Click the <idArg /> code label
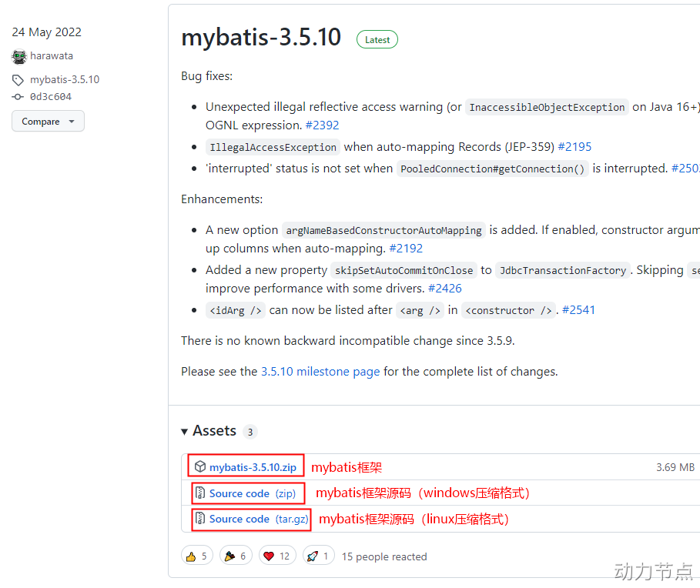Viewport: 700px width, 588px height. [x=236, y=310]
